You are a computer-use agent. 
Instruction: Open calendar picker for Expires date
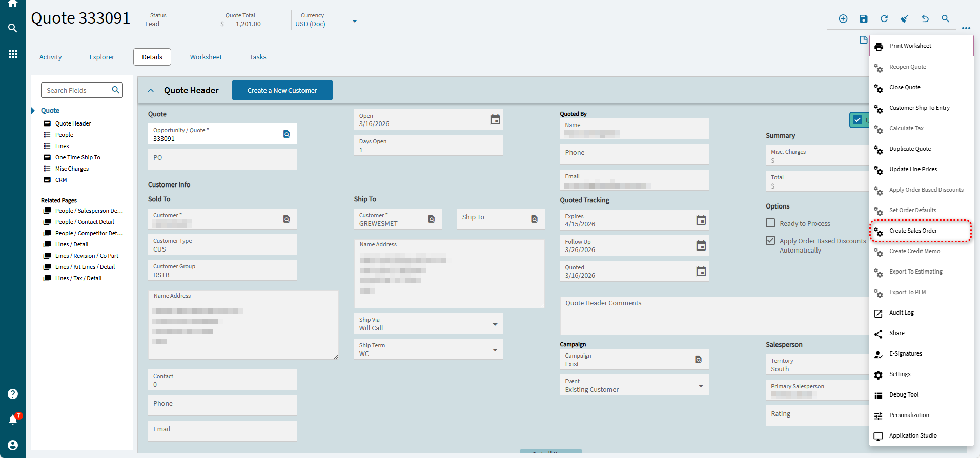click(x=701, y=220)
